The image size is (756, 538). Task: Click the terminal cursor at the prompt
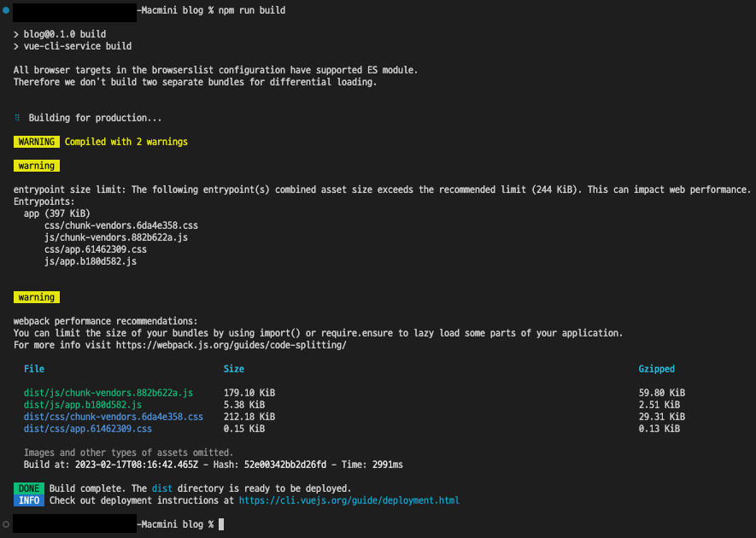click(221, 524)
